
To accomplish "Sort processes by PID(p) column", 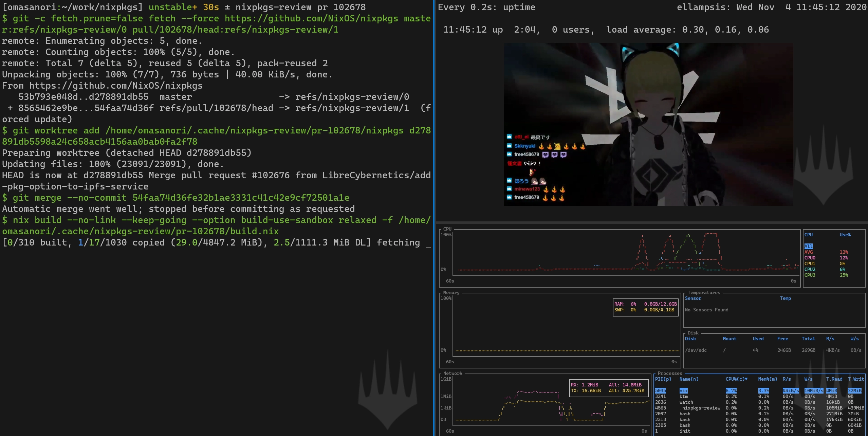I will pos(663,379).
